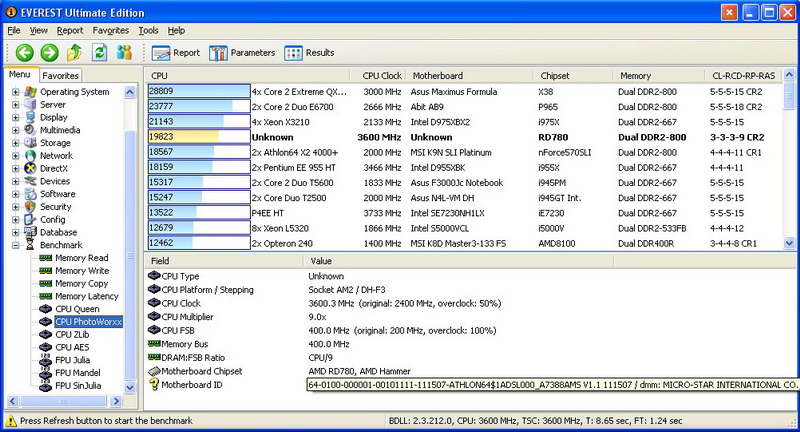Viewport: 800px width, 432px height.
Task: Sort by the Chipset column header
Action: tap(572, 75)
